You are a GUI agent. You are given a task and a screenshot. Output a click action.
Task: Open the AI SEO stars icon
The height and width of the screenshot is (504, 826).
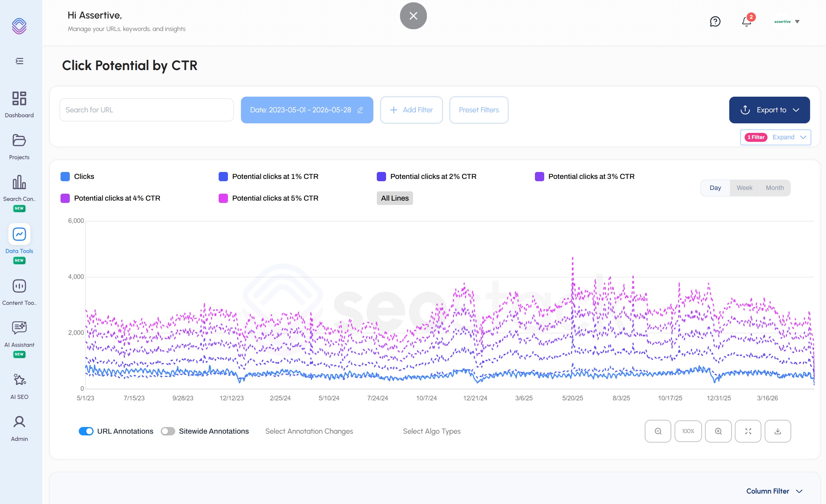tap(19, 380)
